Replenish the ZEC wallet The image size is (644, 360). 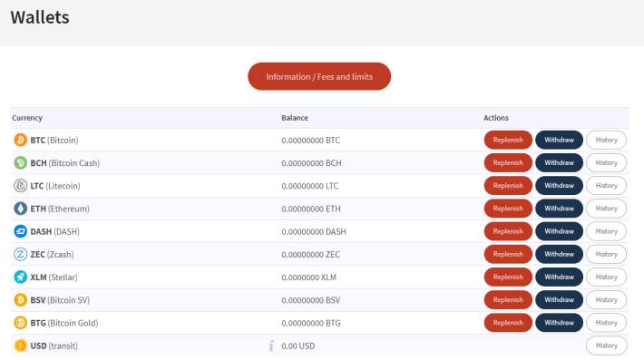[x=508, y=254]
